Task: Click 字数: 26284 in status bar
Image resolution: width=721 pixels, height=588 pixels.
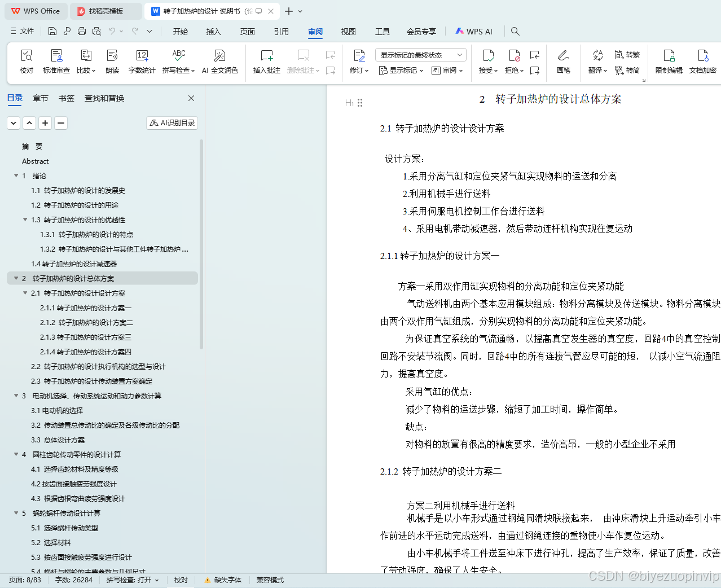Action: (x=74, y=580)
